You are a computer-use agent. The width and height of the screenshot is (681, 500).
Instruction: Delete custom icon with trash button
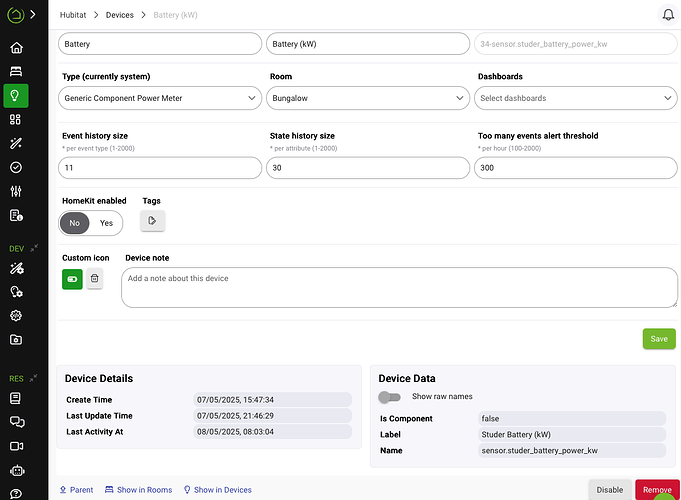point(95,278)
